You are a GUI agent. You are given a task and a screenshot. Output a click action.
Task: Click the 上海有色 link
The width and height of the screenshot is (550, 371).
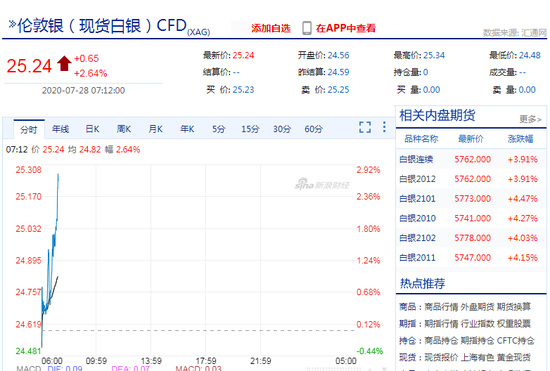477,357
